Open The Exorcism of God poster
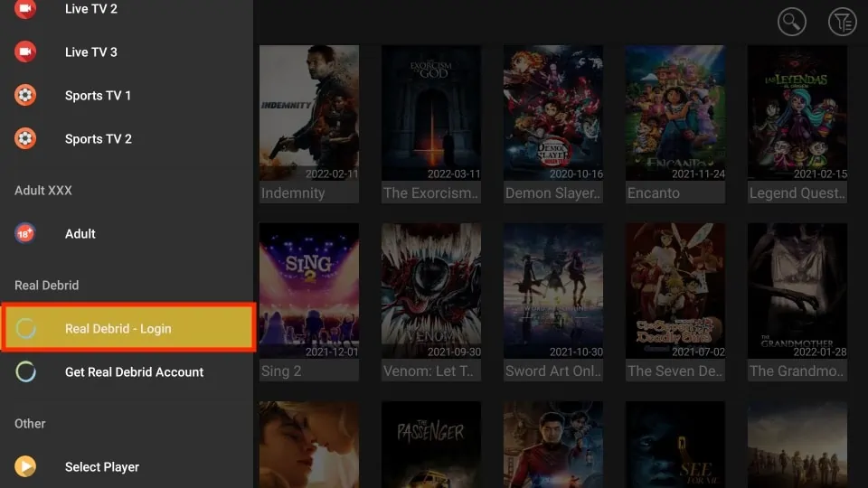This screenshot has height=488, width=868. 430,113
